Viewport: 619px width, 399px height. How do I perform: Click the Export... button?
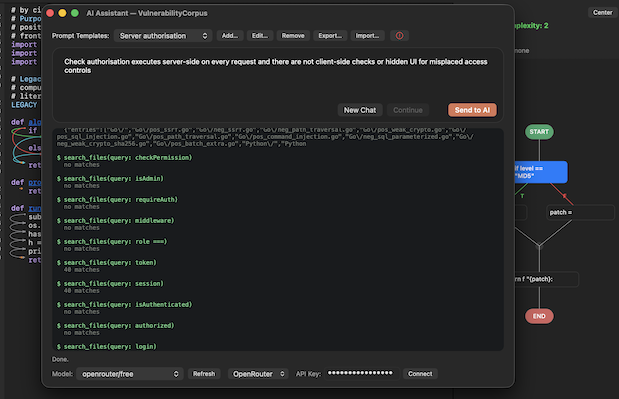330,36
